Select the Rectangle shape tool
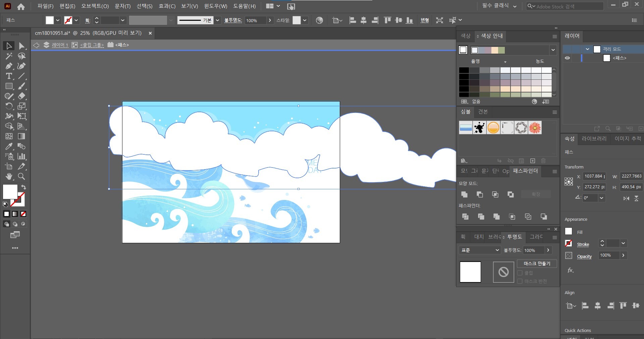644x339 pixels. 9,86
